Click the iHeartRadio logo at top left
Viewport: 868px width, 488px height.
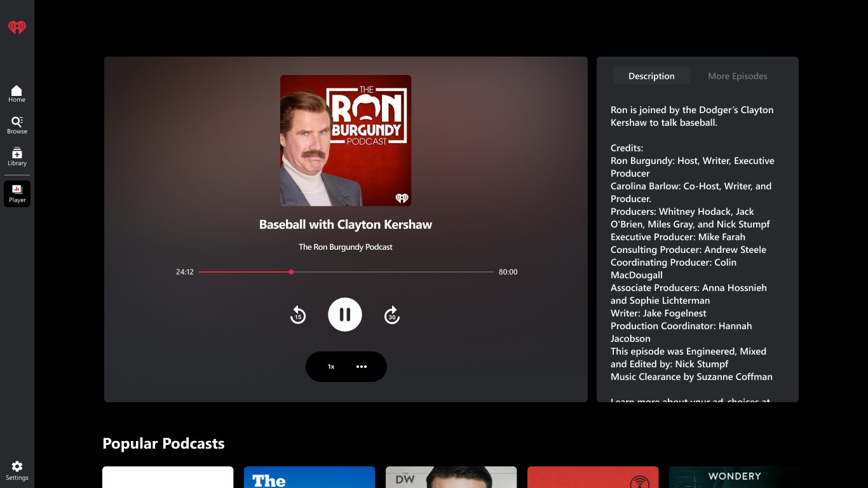tap(17, 27)
